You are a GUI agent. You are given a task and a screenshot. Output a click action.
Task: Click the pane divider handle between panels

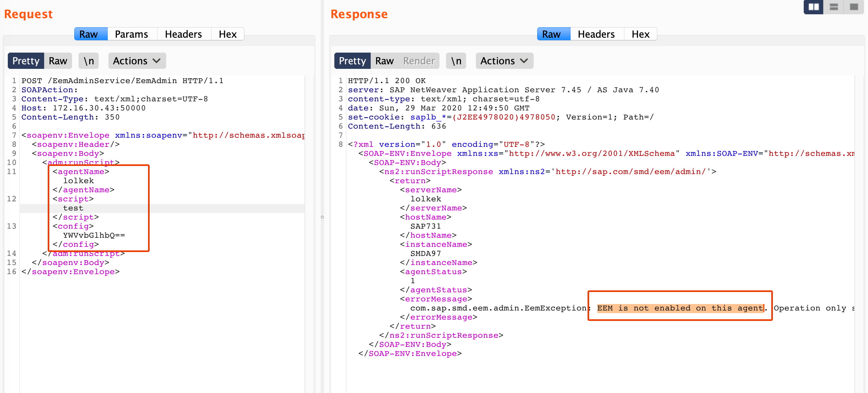pos(322,217)
